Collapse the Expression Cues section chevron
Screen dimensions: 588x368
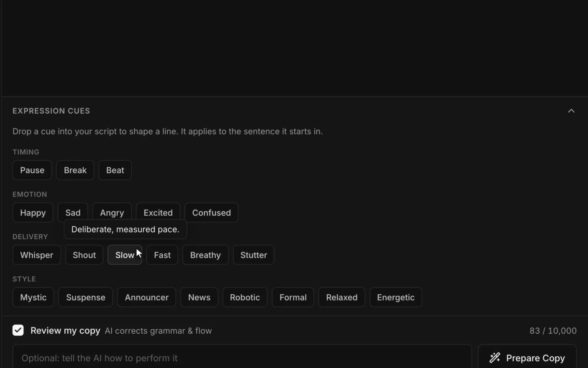571,111
